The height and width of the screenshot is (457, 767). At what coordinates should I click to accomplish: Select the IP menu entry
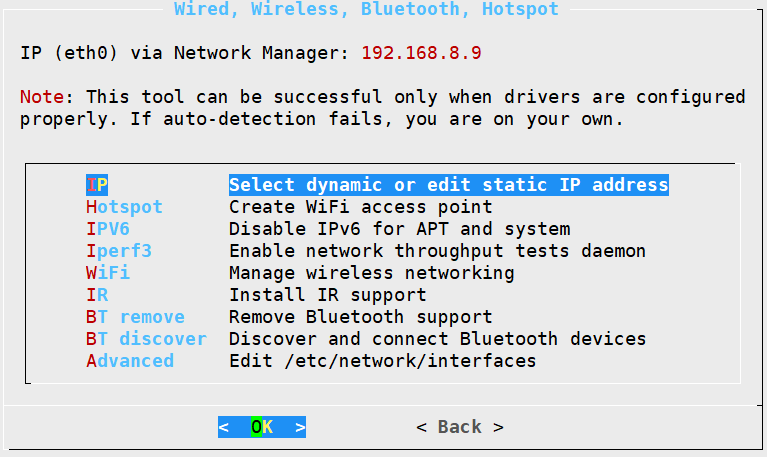(97, 185)
